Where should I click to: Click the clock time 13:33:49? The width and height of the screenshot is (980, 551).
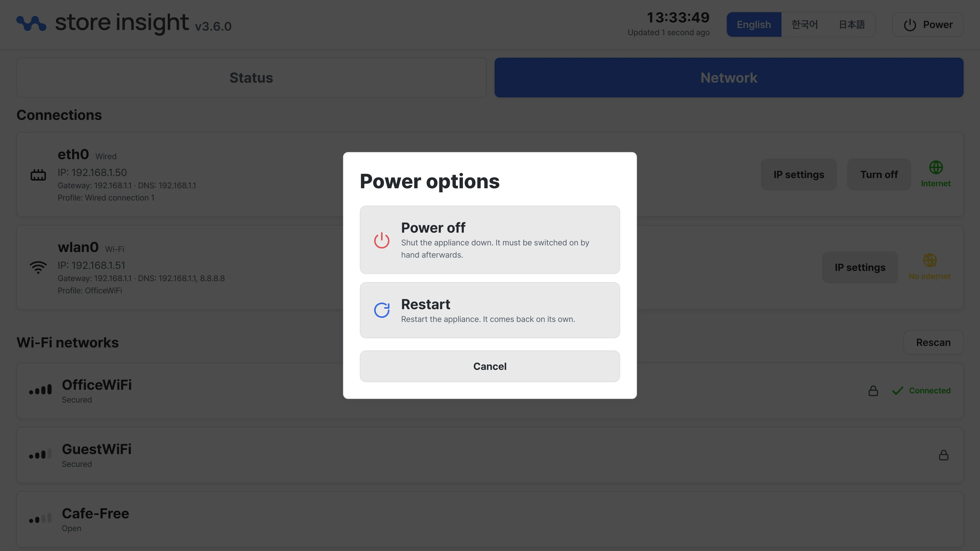pos(678,17)
